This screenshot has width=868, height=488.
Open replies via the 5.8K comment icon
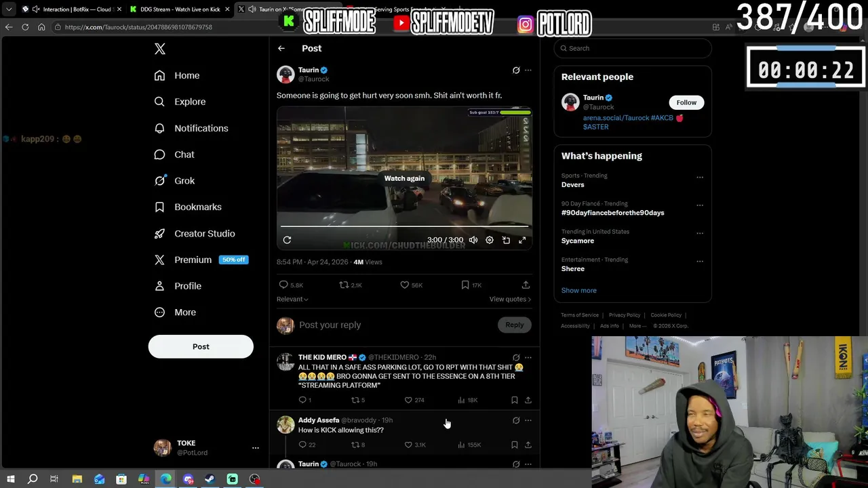tap(283, 285)
